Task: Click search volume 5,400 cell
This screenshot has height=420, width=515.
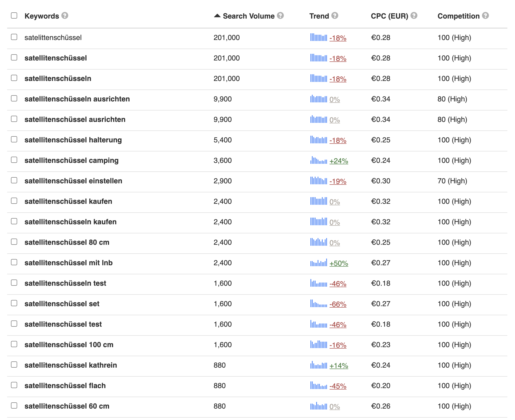Action: pos(223,140)
